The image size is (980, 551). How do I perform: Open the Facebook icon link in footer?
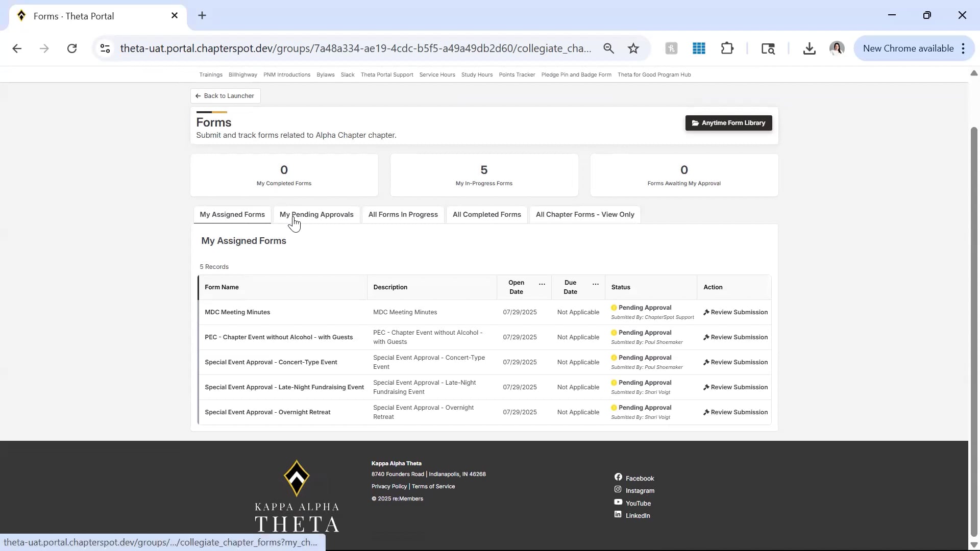(618, 477)
